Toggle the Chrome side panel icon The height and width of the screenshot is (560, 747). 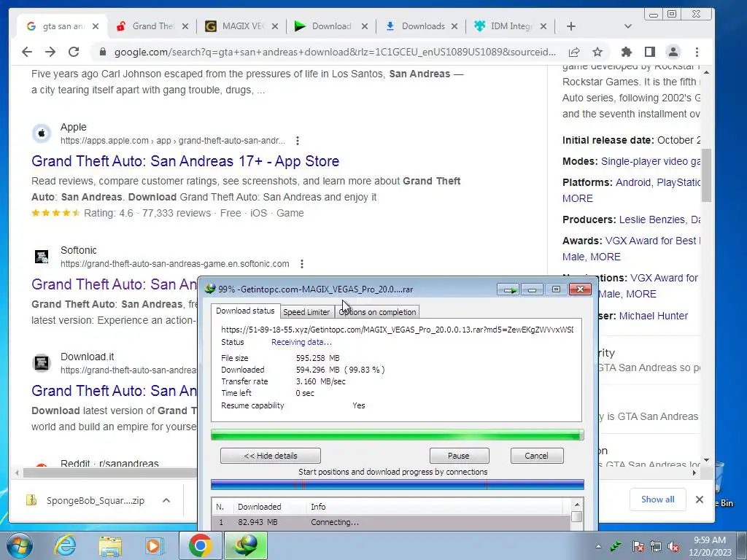(x=650, y=52)
